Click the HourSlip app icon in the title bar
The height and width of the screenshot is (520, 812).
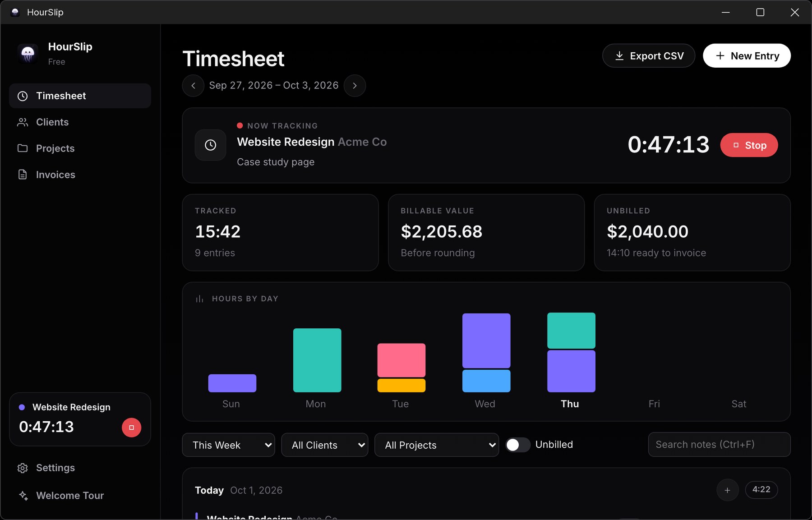15,12
